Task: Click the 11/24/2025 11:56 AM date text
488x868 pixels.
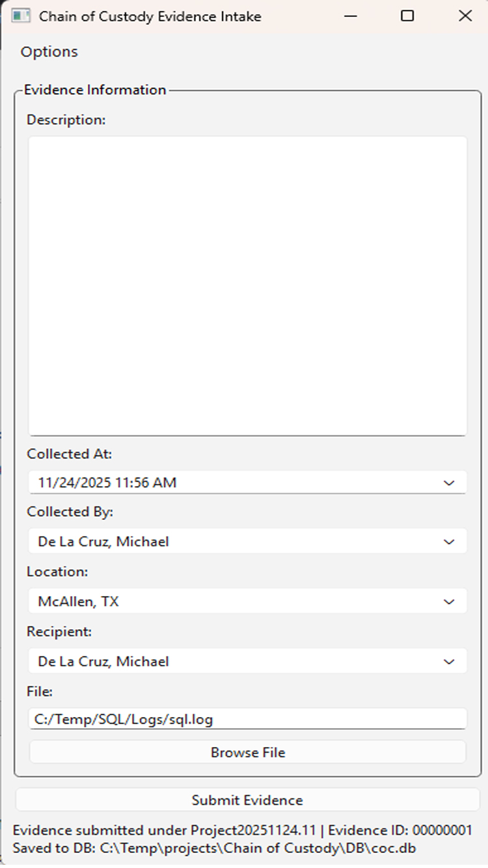Action: [107, 483]
